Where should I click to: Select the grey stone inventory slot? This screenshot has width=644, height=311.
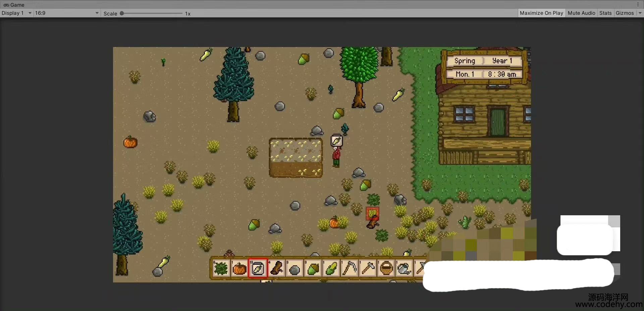click(x=294, y=268)
